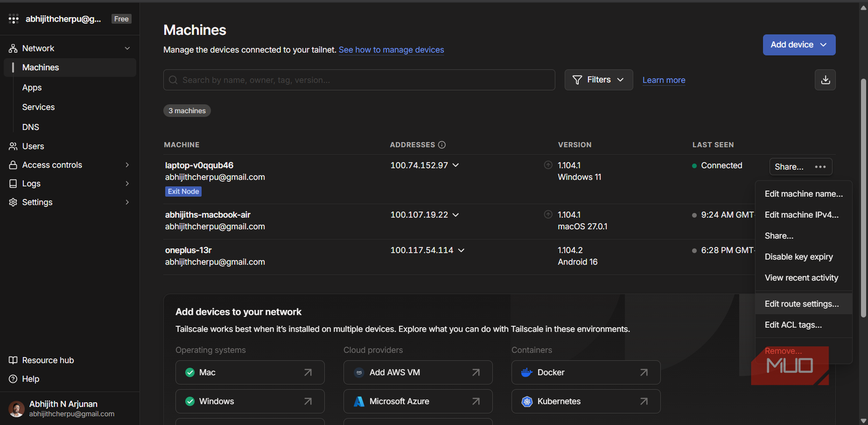Expand addresses chevron next to 100.117.54.114
This screenshot has width=868, height=425.
(461, 250)
